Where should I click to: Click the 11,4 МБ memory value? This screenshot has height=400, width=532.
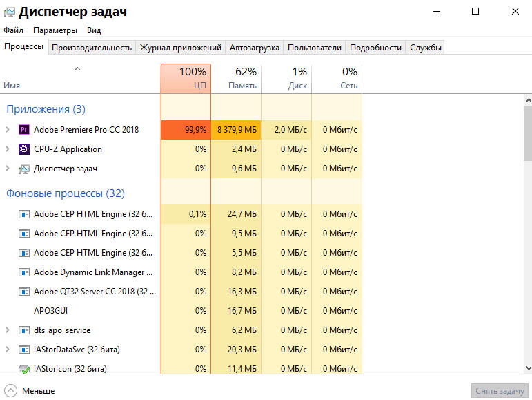click(x=242, y=369)
